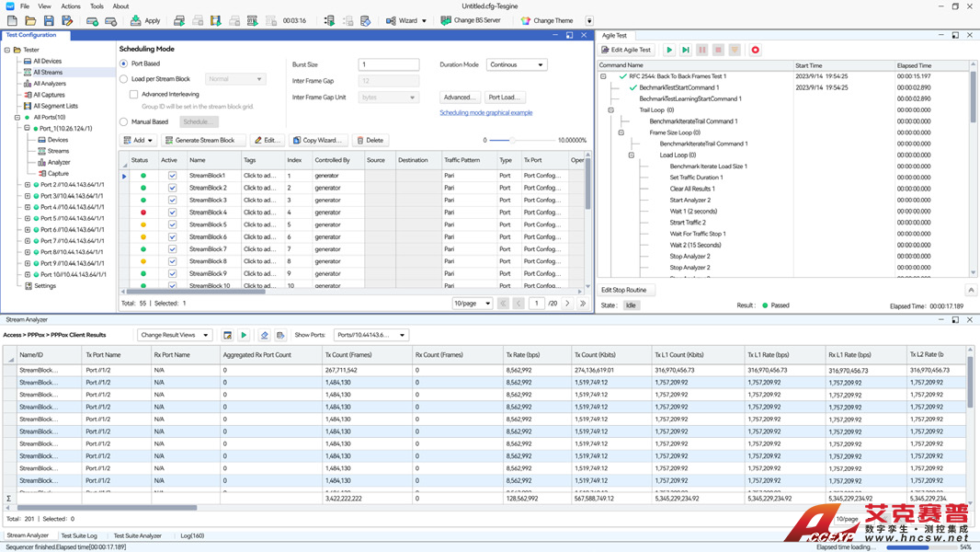The width and height of the screenshot is (980, 552).
Task: Click the eraser icon in Stream Analyzer
Action: click(x=264, y=335)
